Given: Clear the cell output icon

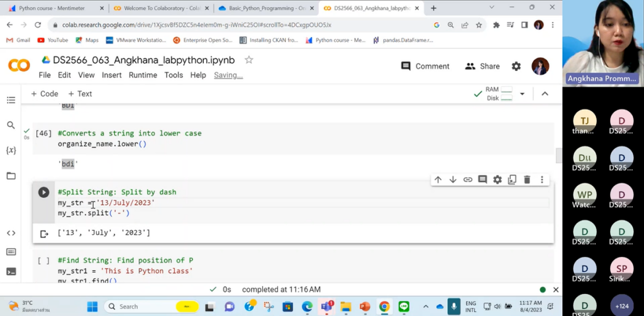Looking at the screenshot, I should [44, 234].
